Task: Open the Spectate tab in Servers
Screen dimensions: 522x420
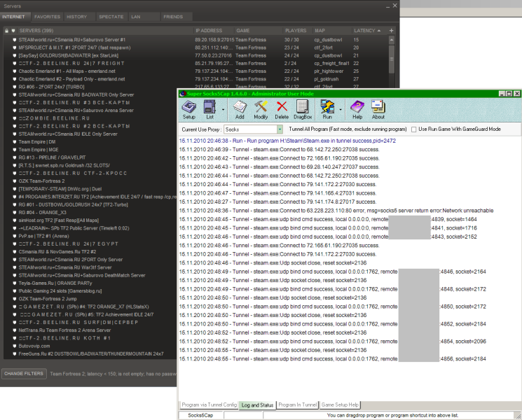Action: point(111,17)
